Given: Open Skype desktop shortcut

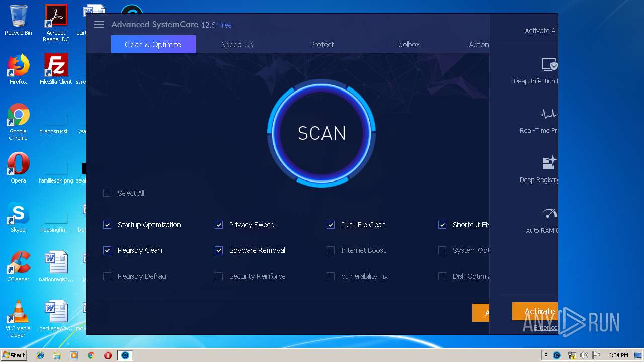Looking at the screenshot, I should click(18, 217).
